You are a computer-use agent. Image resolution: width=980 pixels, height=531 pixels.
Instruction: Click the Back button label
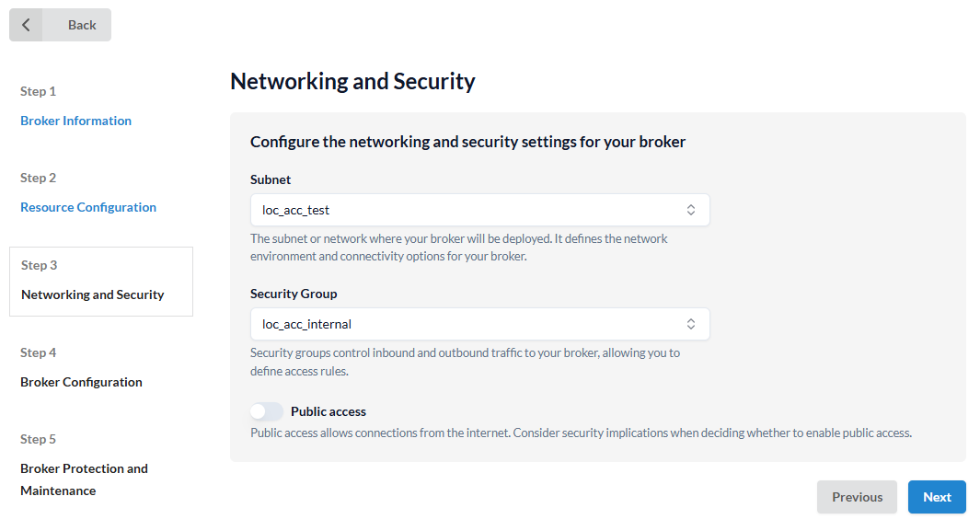click(x=82, y=25)
